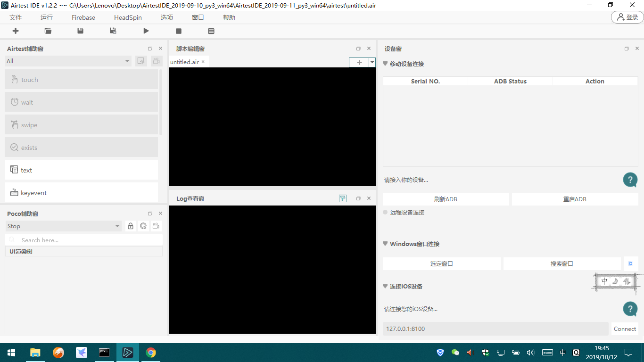The height and width of the screenshot is (362, 644).
Task: Click the 127.0.0.1:8100 address field
Action: pyautogui.click(x=495, y=329)
